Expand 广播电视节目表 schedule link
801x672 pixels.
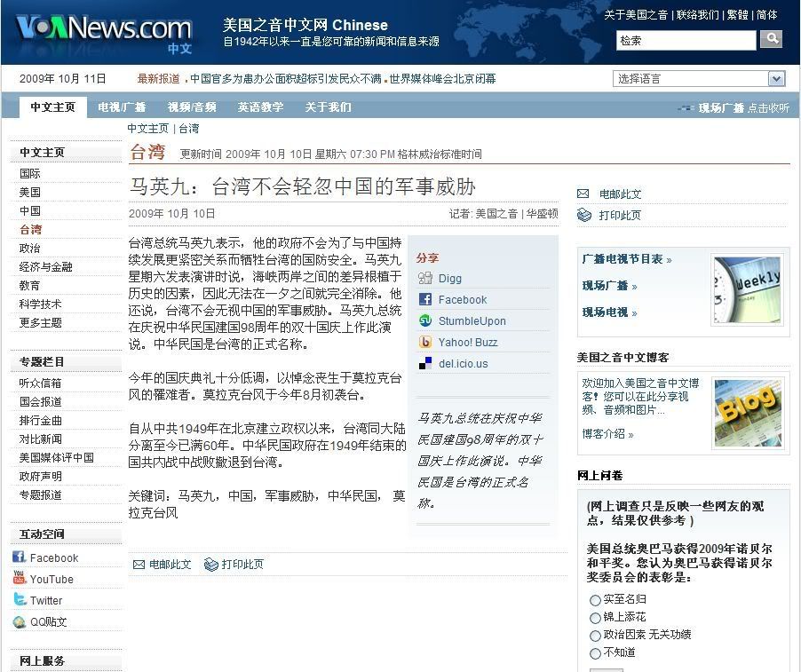(627, 259)
